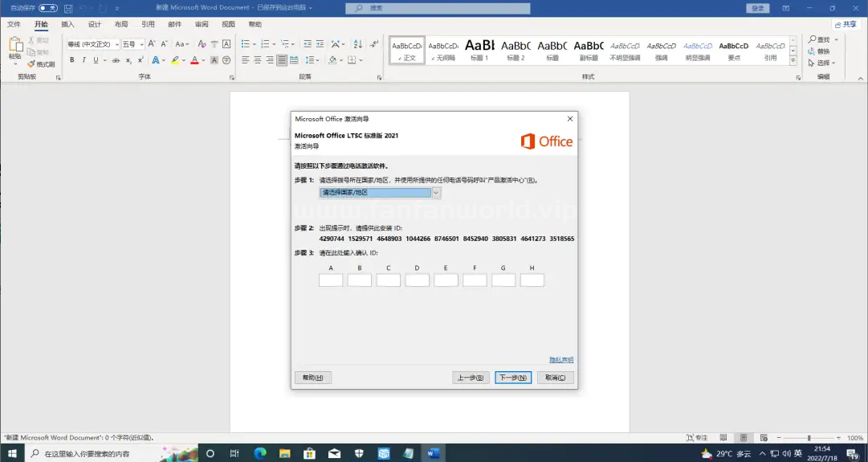Select the Format Painter tool
This screenshot has width=868, height=462.
coord(41,64)
